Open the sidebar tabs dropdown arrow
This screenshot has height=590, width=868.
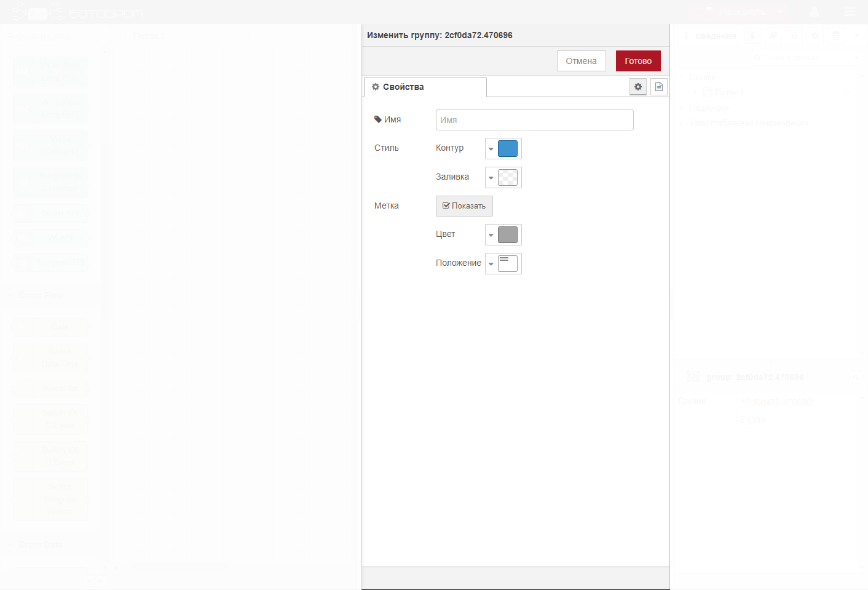tap(857, 36)
